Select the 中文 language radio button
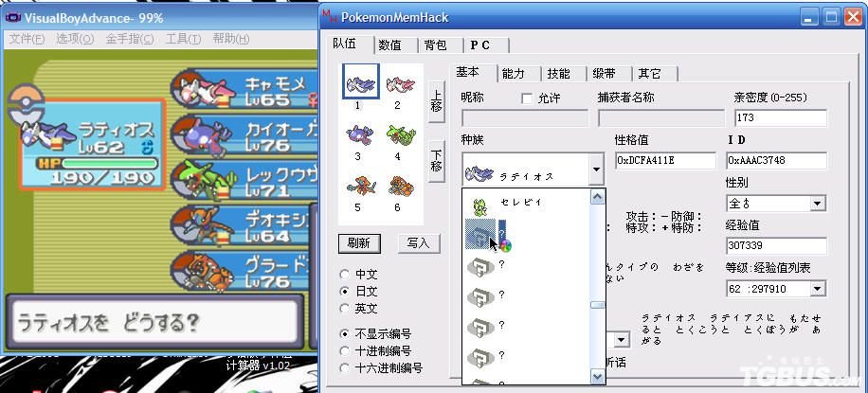Image resolution: width=868 pixels, height=393 pixels. point(345,275)
